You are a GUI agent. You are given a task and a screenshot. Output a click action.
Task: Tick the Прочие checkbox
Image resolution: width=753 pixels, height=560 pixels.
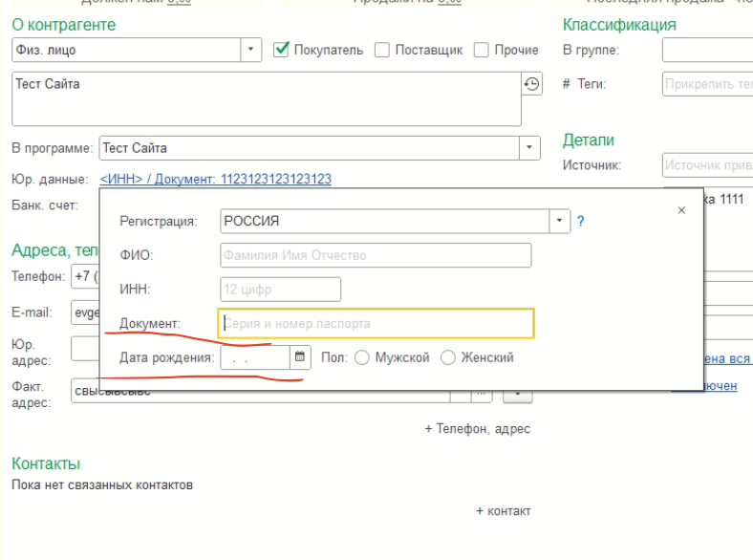[482, 50]
